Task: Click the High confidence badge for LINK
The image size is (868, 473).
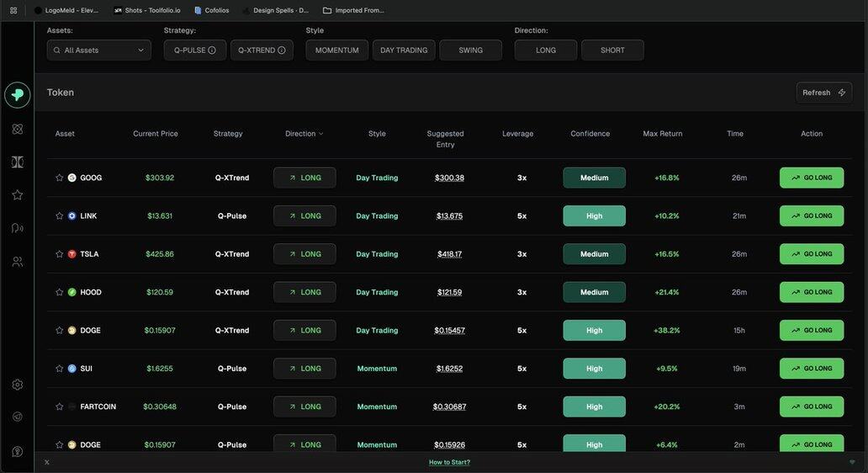Action: (594, 216)
